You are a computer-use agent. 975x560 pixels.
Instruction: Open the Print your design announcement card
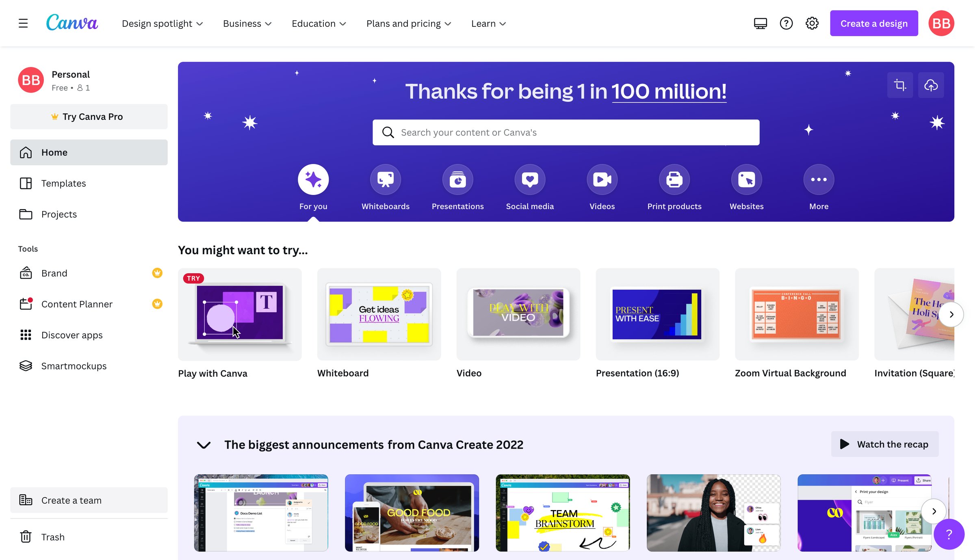(864, 513)
